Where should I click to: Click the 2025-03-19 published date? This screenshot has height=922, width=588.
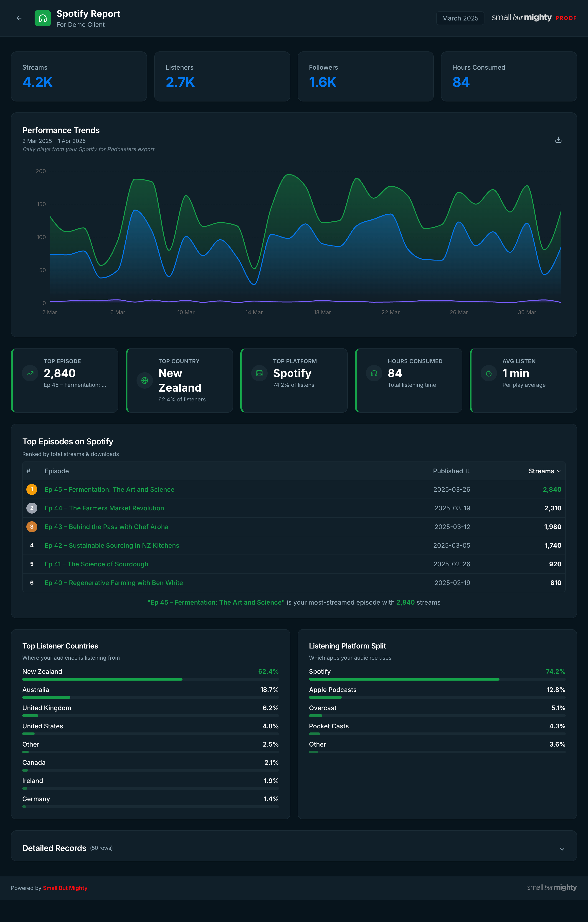coord(452,508)
